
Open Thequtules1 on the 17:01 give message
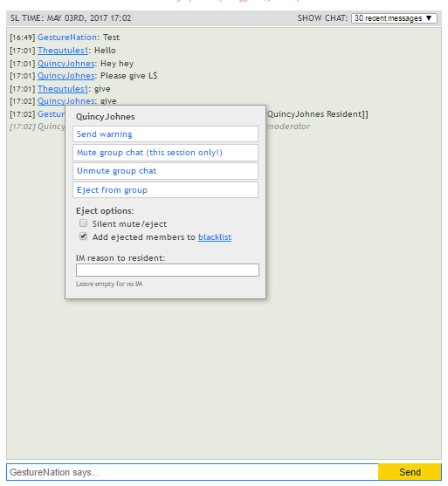(x=63, y=89)
